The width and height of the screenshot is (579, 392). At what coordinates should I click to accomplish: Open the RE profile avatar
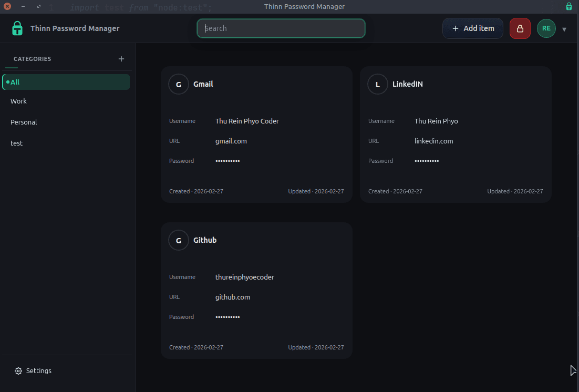pyautogui.click(x=546, y=28)
